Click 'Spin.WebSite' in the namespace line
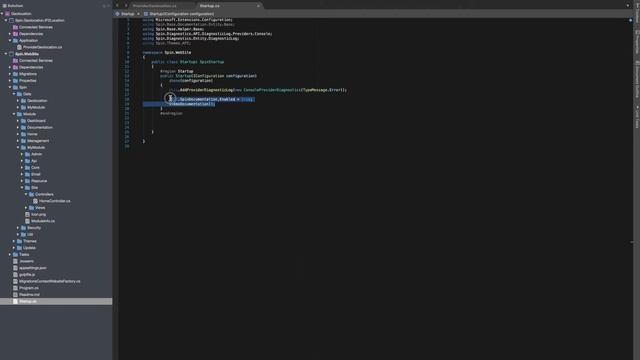Image resolution: width=640 pixels, height=360 pixels. pos(178,52)
